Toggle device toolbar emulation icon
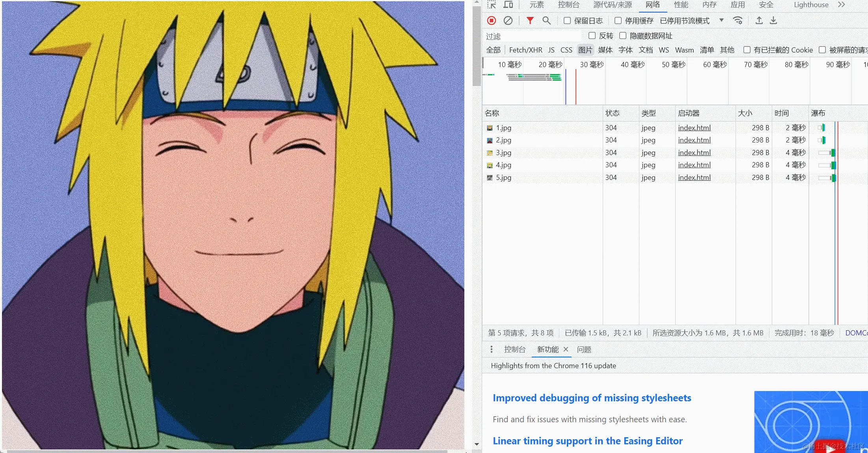Image resolution: width=868 pixels, height=453 pixels. (509, 5)
